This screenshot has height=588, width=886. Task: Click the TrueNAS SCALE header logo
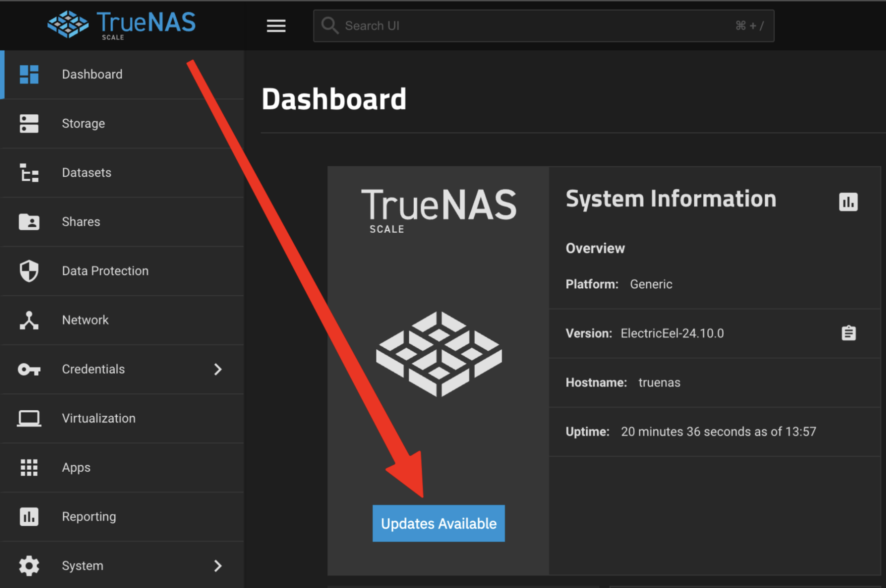pyautogui.click(x=122, y=24)
